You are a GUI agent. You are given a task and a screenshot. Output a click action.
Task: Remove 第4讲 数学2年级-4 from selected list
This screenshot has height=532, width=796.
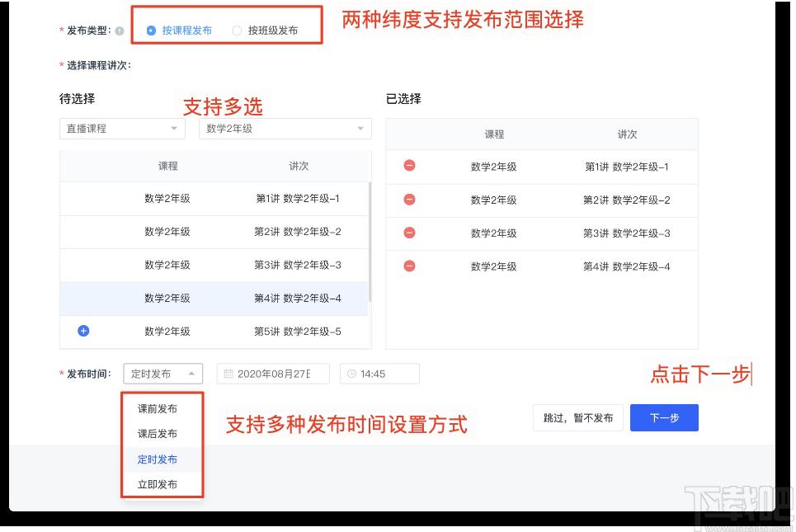coord(409,266)
